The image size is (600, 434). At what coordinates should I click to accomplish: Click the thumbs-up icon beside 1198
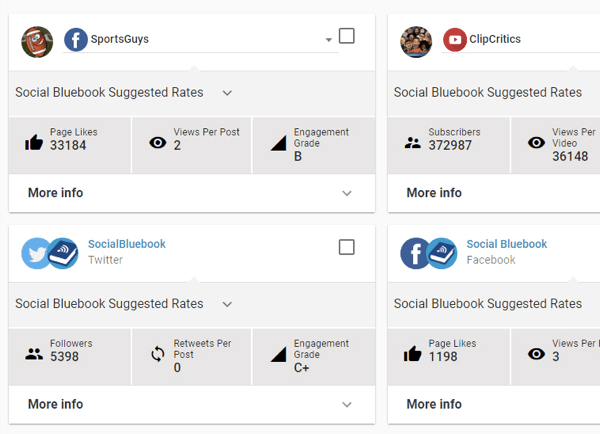coord(412,354)
